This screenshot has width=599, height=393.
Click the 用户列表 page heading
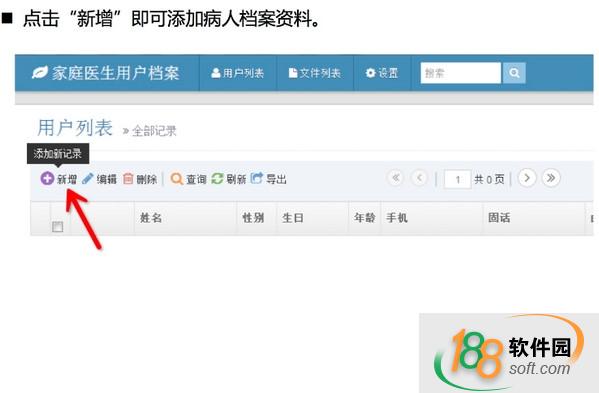point(75,128)
